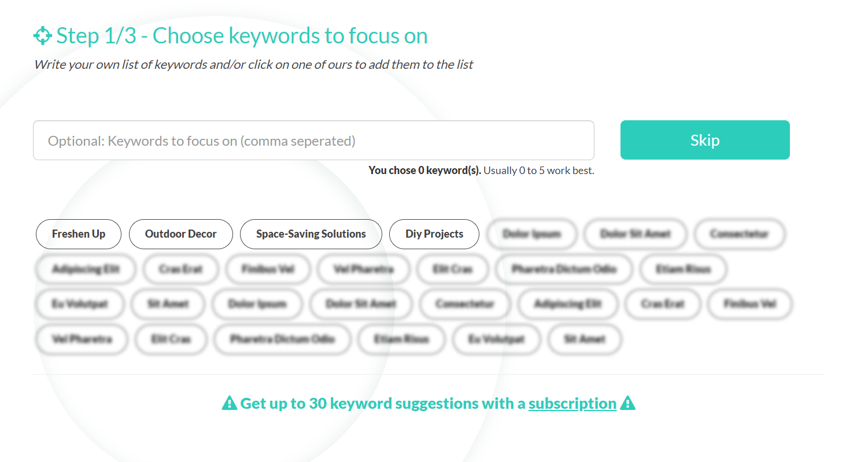Add the Outdoor Decor keyword
This screenshot has height=462, width=868.
coord(181,234)
